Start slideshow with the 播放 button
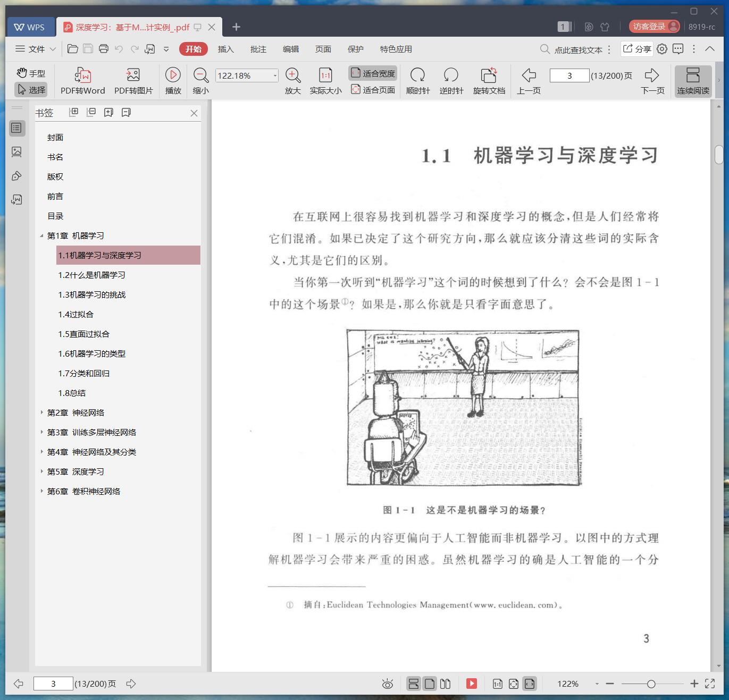729x700 pixels. pyautogui.click(x=173, y=81)
